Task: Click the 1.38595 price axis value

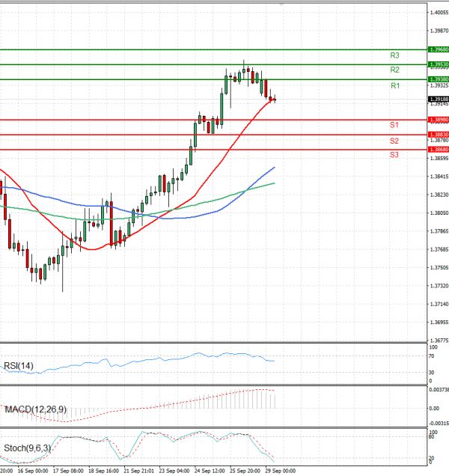Action: point(439,158)
